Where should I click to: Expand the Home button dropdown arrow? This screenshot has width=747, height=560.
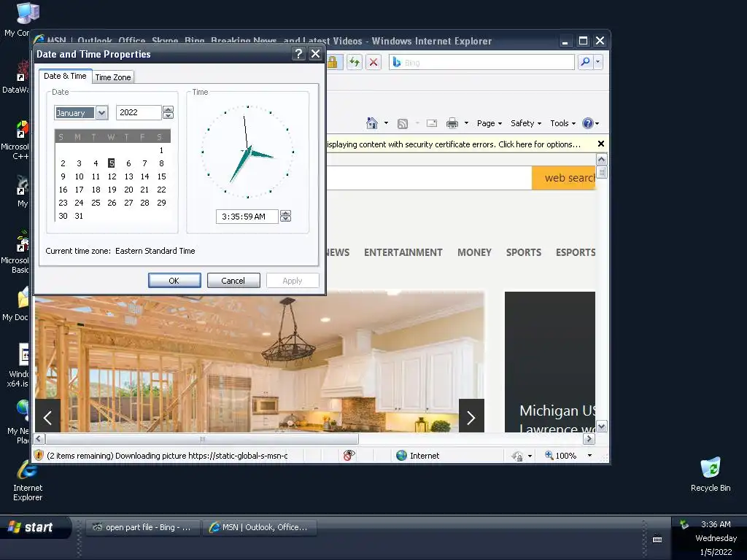point(386,123)
